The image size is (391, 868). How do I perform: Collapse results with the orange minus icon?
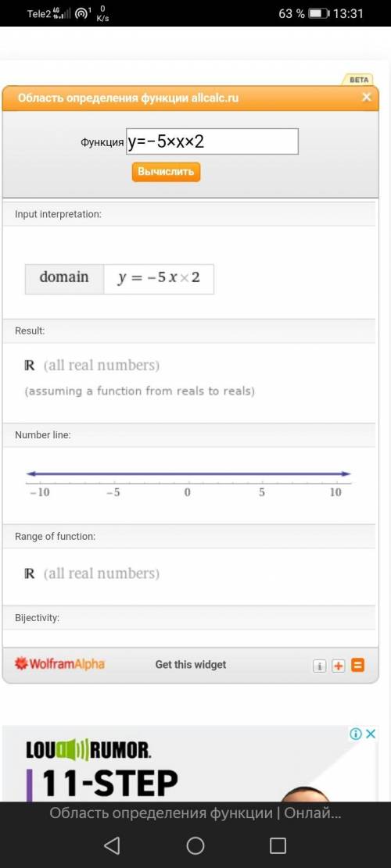point(358,665)
